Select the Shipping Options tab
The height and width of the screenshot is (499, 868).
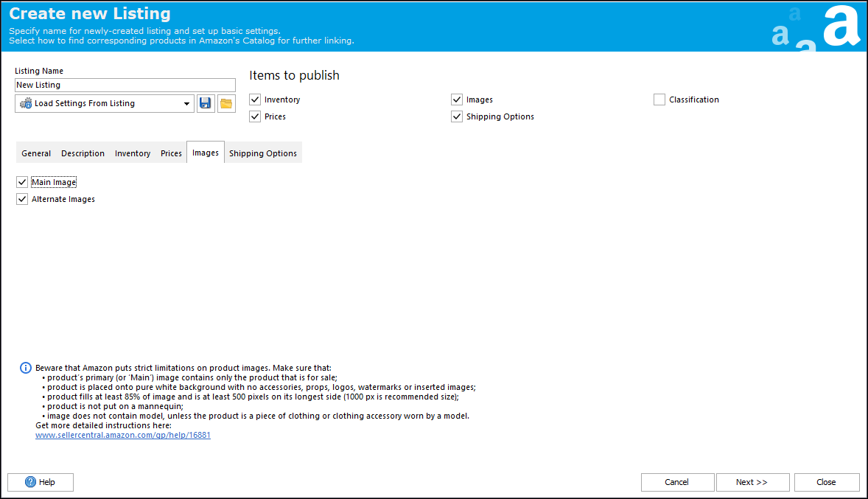coord(263,153)
